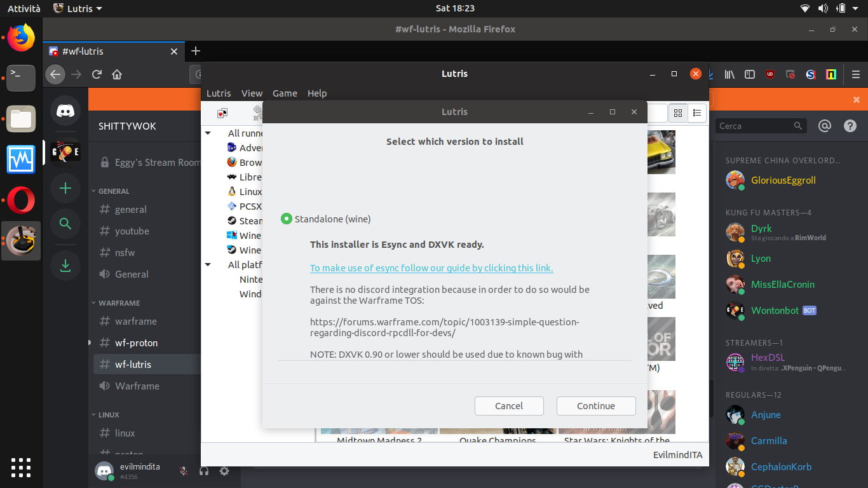
Task: Click the Firefox back button
Action: coord(55,74)
